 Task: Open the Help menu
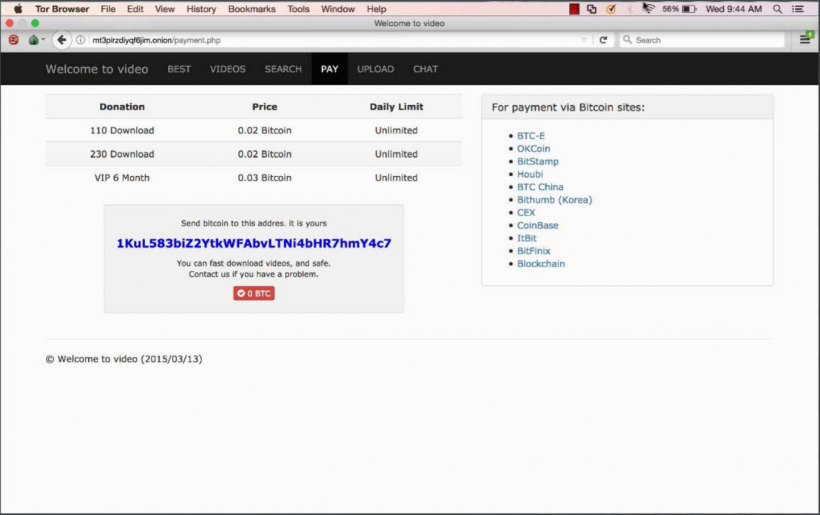coord(376,9)
